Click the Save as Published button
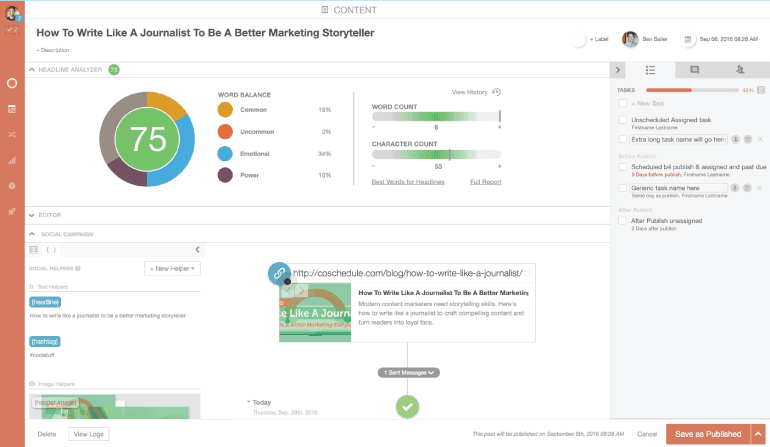Viewport: 770px width, 447px height. tap(706, 433)
